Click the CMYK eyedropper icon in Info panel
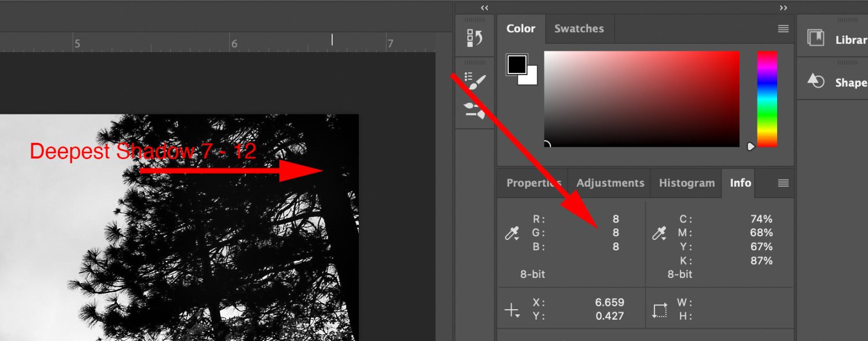868x341 pixels. [660, 232]
